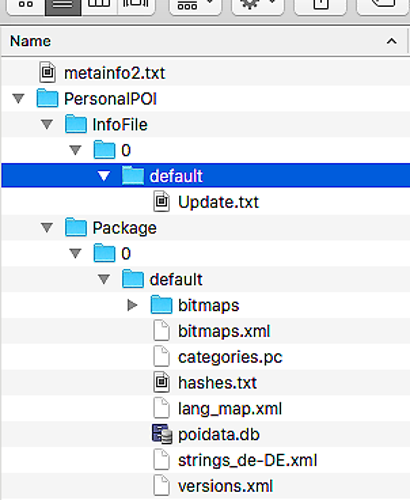410x500 pixels.
Task: Click the Package folder icon
Action: pos(76,227)
